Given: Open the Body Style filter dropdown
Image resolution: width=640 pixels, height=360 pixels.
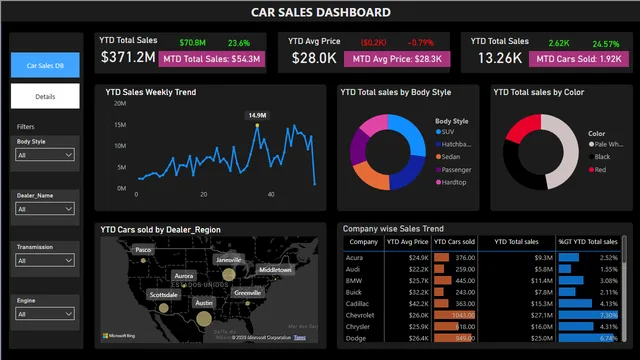Looking at the screenshot, I should point(45,155).
